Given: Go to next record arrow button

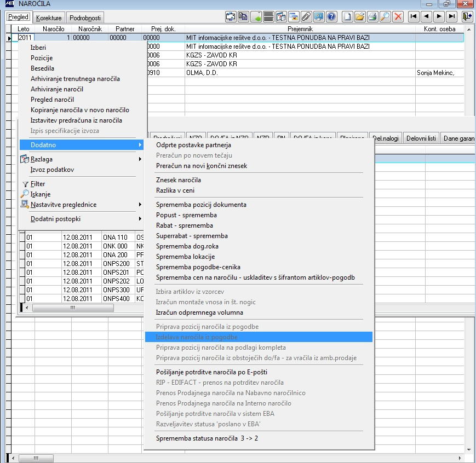Looking at the screenshot, I should click(439, 16).
